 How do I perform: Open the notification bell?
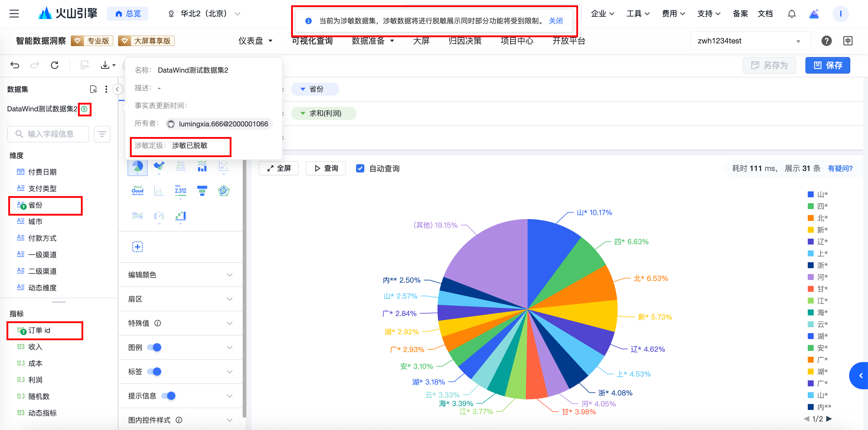(x=792, y=14)
